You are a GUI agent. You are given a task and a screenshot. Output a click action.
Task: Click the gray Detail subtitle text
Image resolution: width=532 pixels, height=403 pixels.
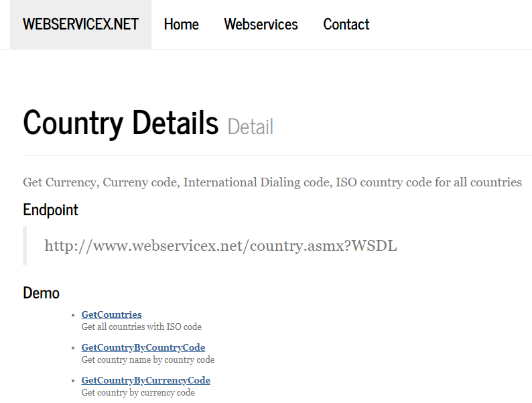coord(251,127)
